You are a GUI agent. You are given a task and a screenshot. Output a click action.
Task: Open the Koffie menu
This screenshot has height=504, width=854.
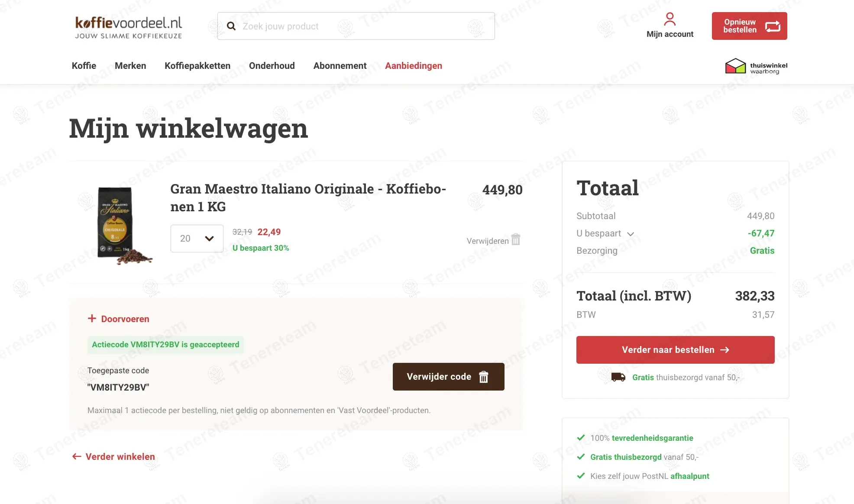tap(84, 66)
